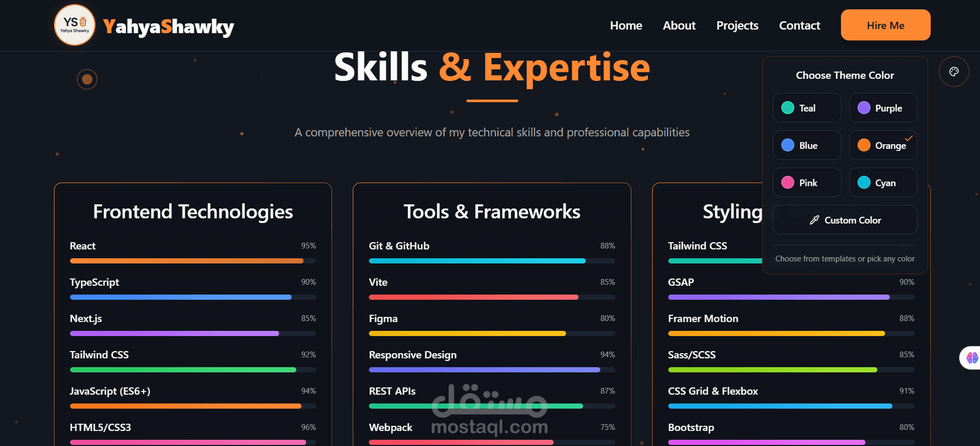The height and width of the screenshot is (446, 980).
Task: Click the YS circular logo icon
Action: coord(75,25)
